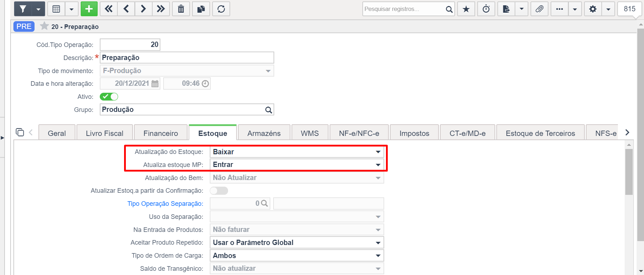The height and width of the screenshot is (275, 644).
Task: Click the Descrição field Preparação
Action: pyautogui.click(x=187, y=58)
